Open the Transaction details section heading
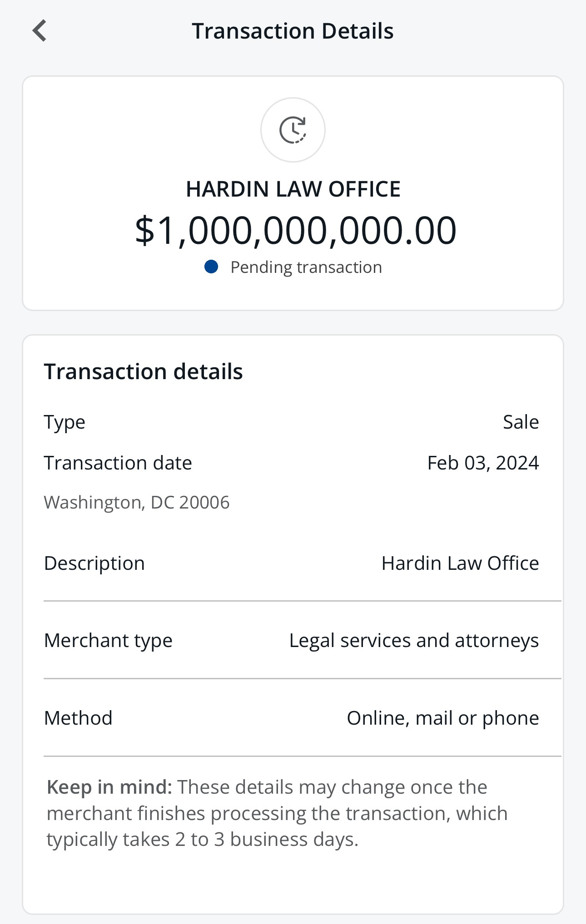The width and height of the screenshot is (586, 924). pyautogui.click(x=144, y=371)
